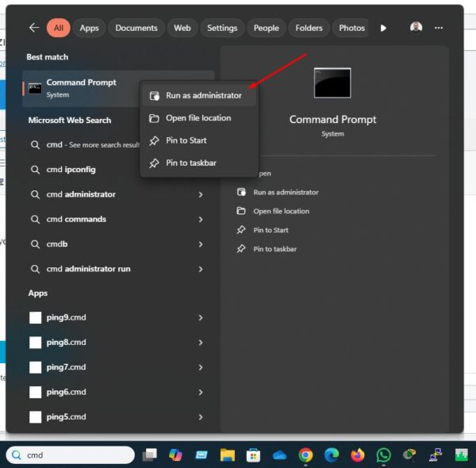Open Task View on the taskbar
Viewport: 476px width, 468px height.
[150, 455]
